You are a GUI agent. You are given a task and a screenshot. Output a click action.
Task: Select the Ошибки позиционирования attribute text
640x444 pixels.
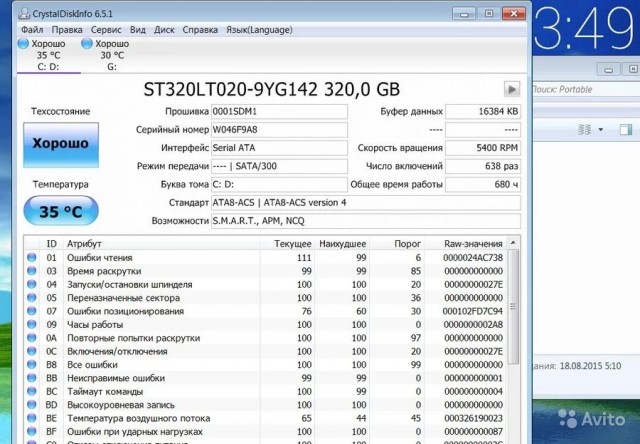(x=125, y=311)
